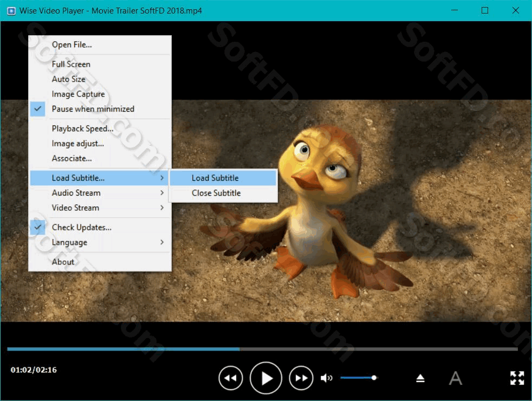Click the Wise Video Player title icon
Image resolution: width=532 pixels, height=401 pixels.
point(11,11)
